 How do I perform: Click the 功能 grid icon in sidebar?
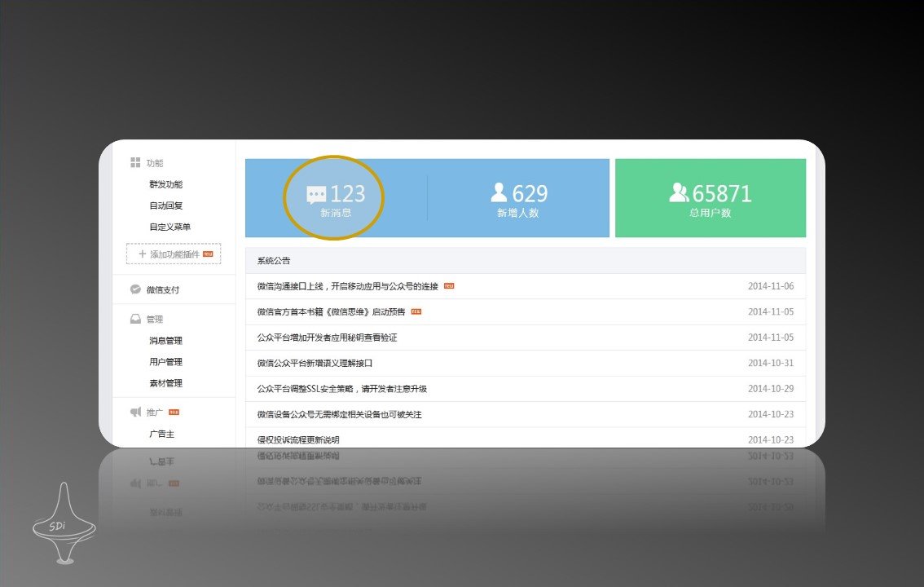pos(135,163)
